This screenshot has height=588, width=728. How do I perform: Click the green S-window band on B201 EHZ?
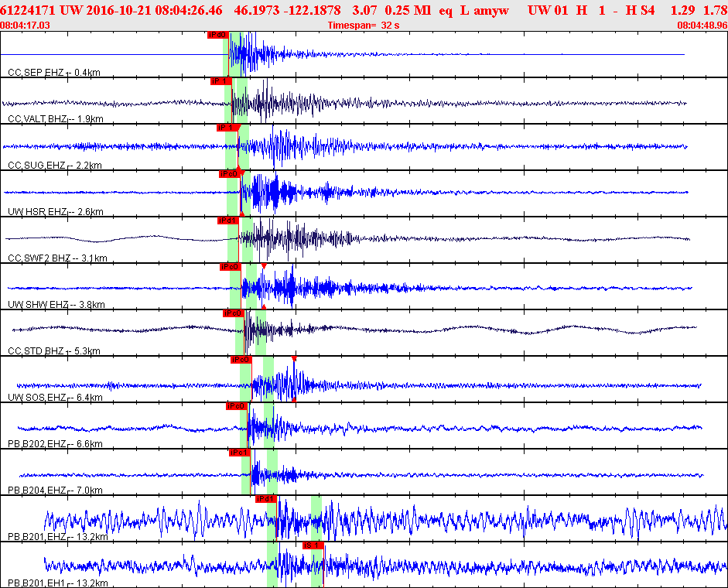[316, 518]
